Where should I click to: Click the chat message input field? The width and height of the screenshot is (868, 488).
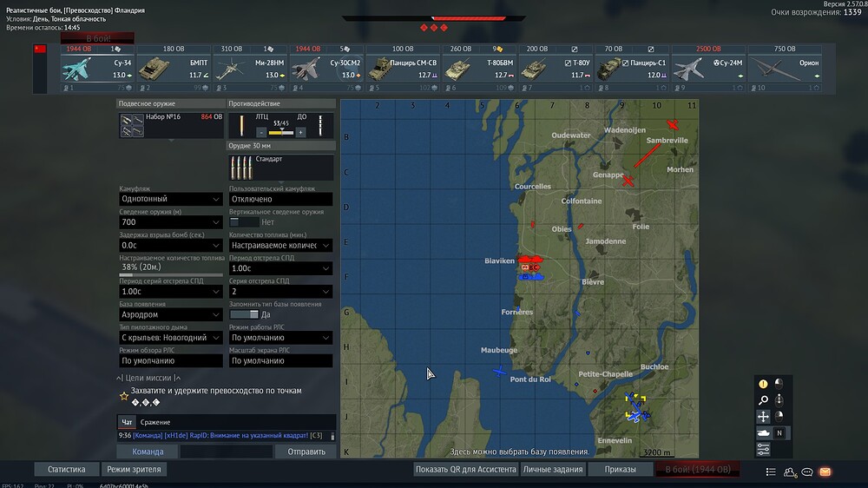click(226, 452)
